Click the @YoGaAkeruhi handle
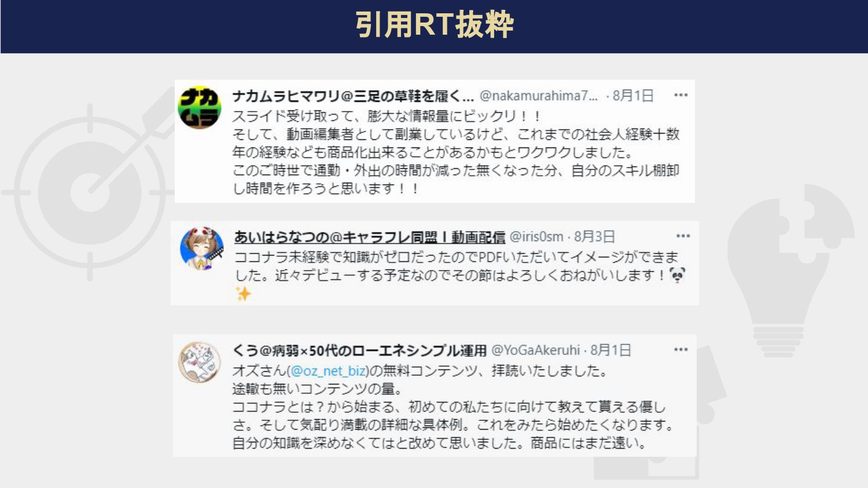Image resolution: width=868 pixels, height=488 pixels. click(536, 350)
